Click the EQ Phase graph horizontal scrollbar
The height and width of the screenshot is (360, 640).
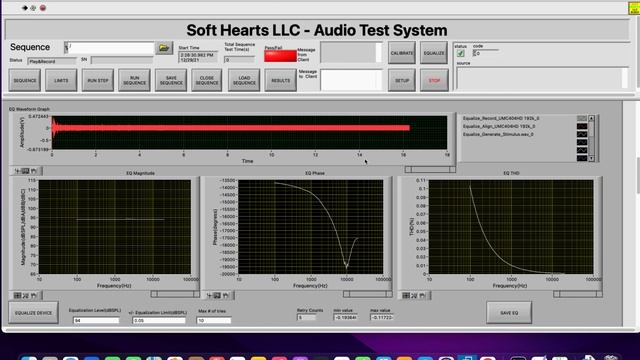click(367, 294)
